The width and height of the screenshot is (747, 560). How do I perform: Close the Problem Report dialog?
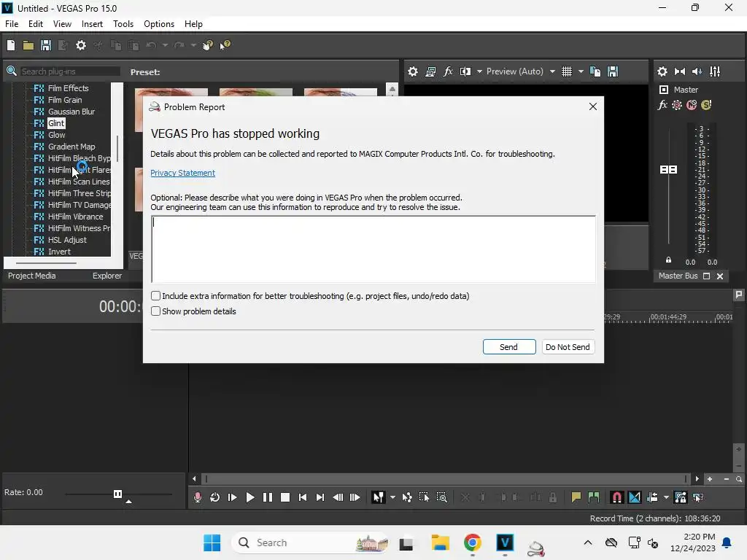[x=592, y=106]
